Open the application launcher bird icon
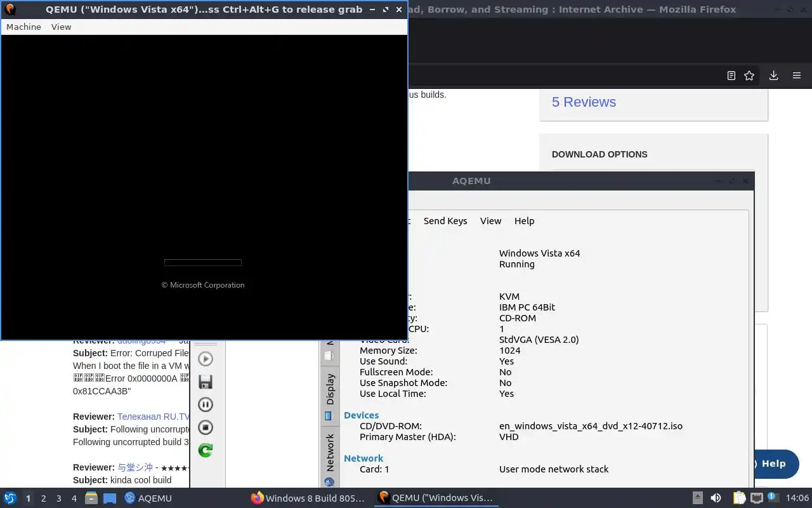The height and width of the screenshot is (508, 812). 10,498
